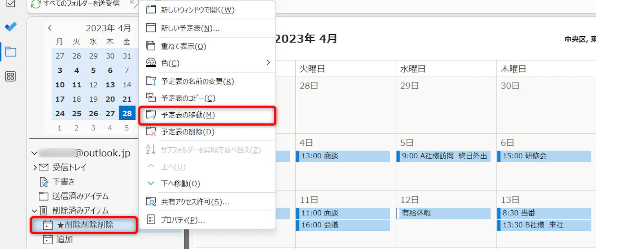
Task: Open the 有給休暇 event on the 12th
Action: tap(443, 213)
